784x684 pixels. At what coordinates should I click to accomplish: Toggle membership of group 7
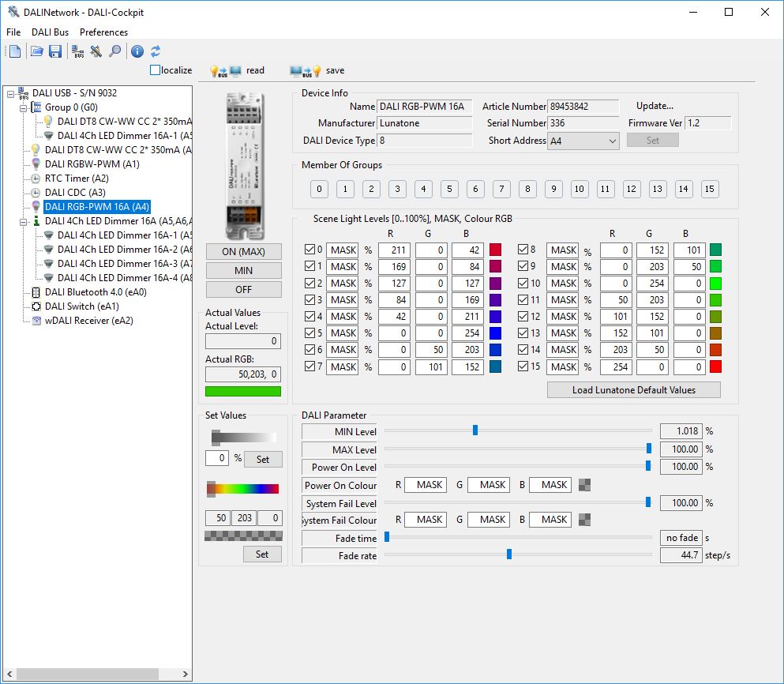coord(501,189)
